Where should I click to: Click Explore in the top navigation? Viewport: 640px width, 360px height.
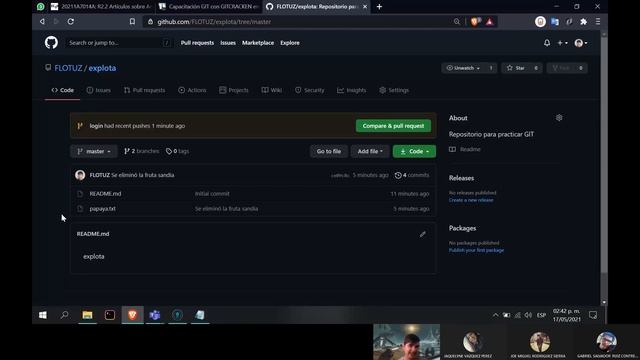click(x=290, y=43)
